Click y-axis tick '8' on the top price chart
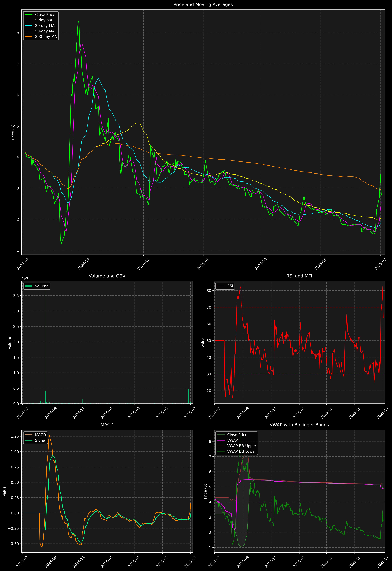392x571 pixels. click(18, 33)
